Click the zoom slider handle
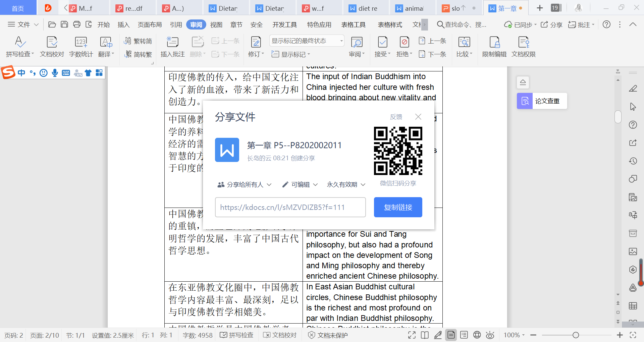 coord(576,335)
